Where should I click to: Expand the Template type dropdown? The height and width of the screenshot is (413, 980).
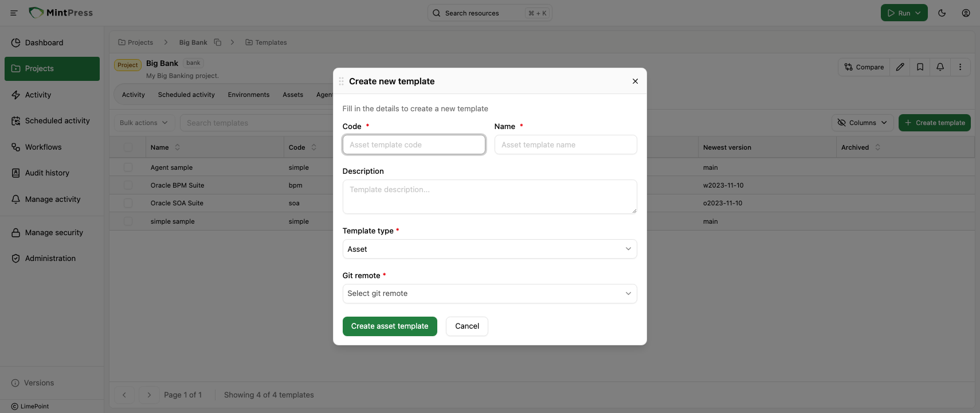coord(489,249)
